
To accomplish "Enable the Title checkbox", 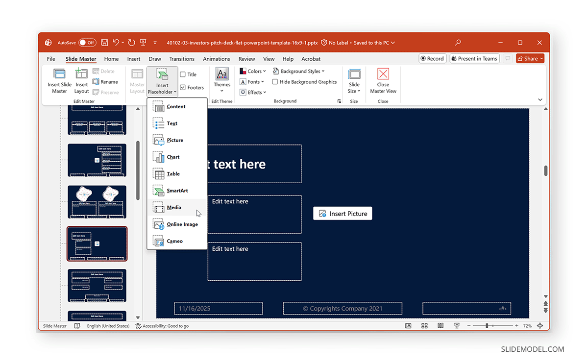I will pos(183,74).
